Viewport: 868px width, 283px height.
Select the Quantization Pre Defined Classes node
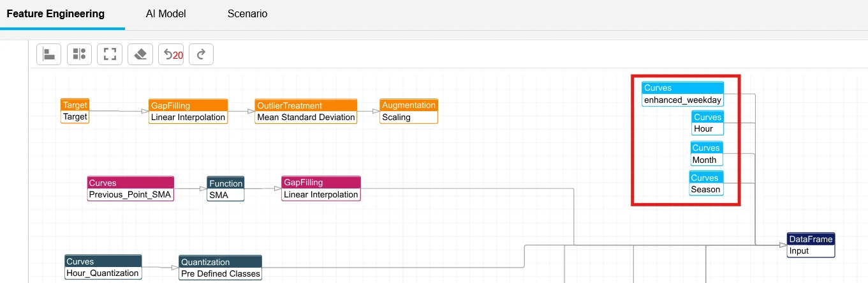(220, 268)
